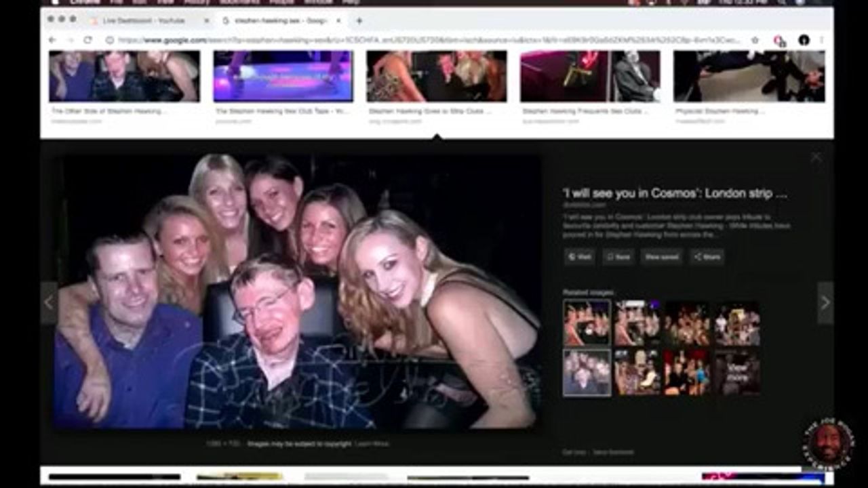Screen dimensions: 868x488
Task: Close the Live Dashboard YouTube tab
Action: (207, 21)
